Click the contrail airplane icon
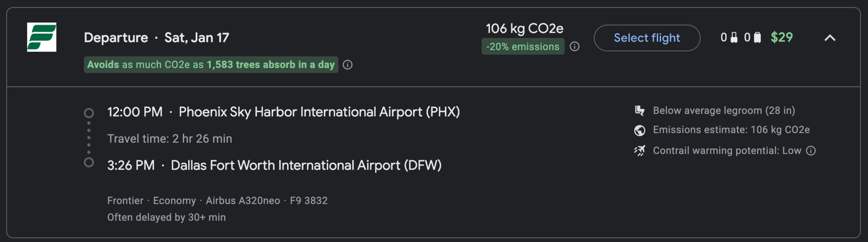Image resolution: width=868 pixels, height=242 pixels. point(640,151)
